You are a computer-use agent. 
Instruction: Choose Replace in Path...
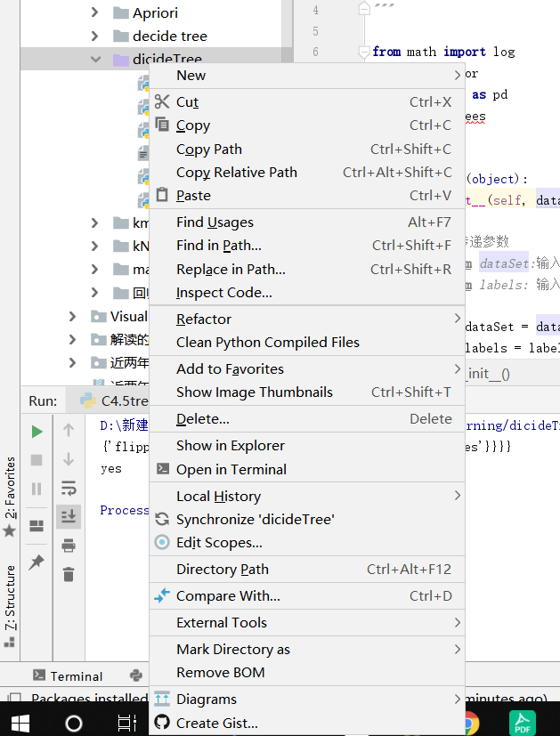(x=307, y=269)
